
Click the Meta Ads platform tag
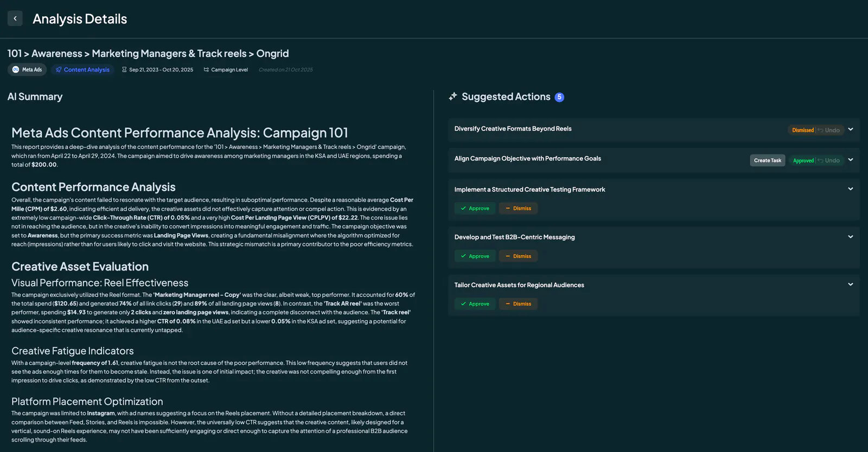(27, 69)
